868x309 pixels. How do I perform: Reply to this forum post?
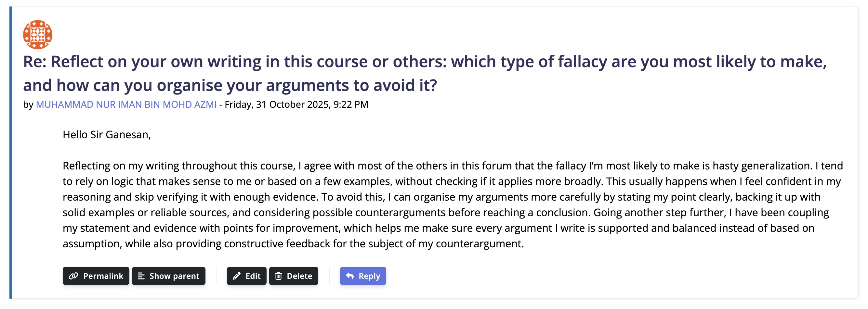point(363,276)
